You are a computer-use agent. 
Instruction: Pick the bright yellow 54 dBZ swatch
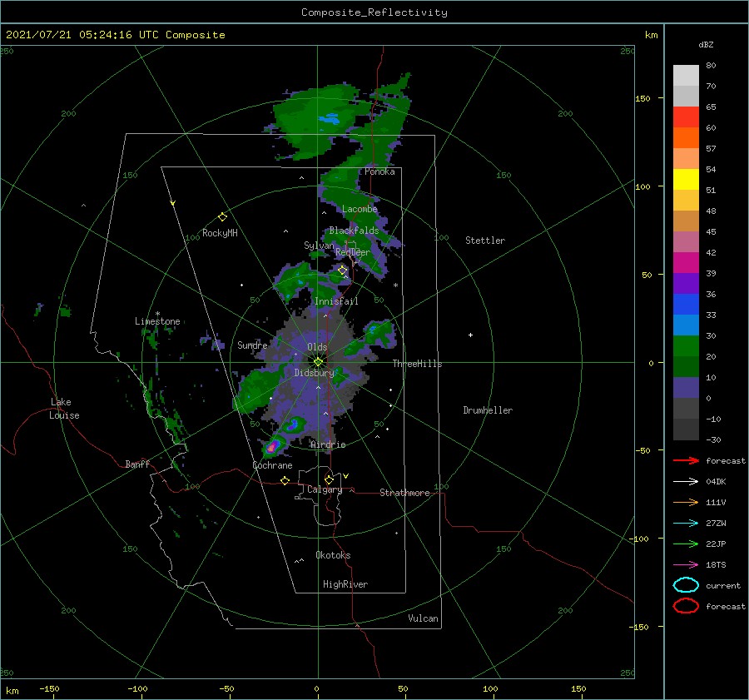(686, 179)
